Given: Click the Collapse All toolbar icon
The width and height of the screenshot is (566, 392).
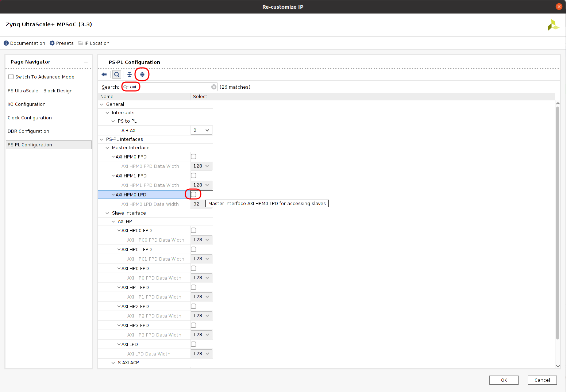Looking at the screenshot, I should tap(130, 74).
